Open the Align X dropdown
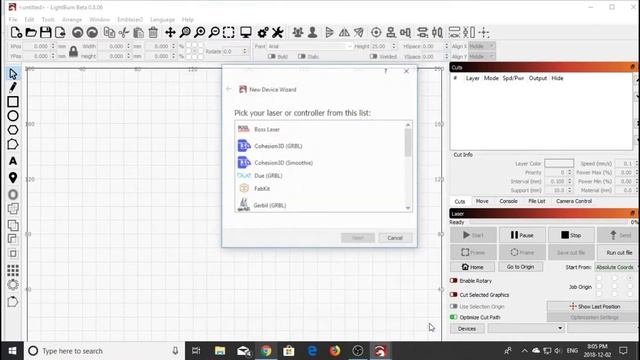The image size is (640, 360). coord(482,46)
